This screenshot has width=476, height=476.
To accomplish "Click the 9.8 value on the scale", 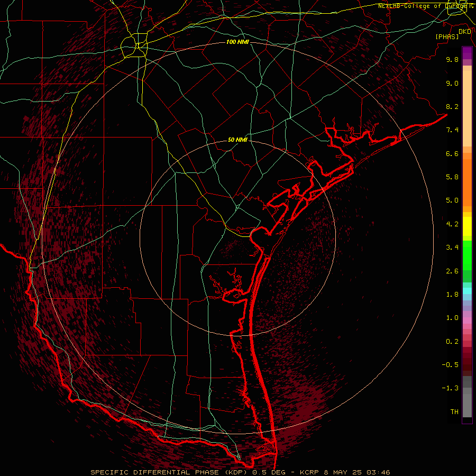I will (452, 59).
